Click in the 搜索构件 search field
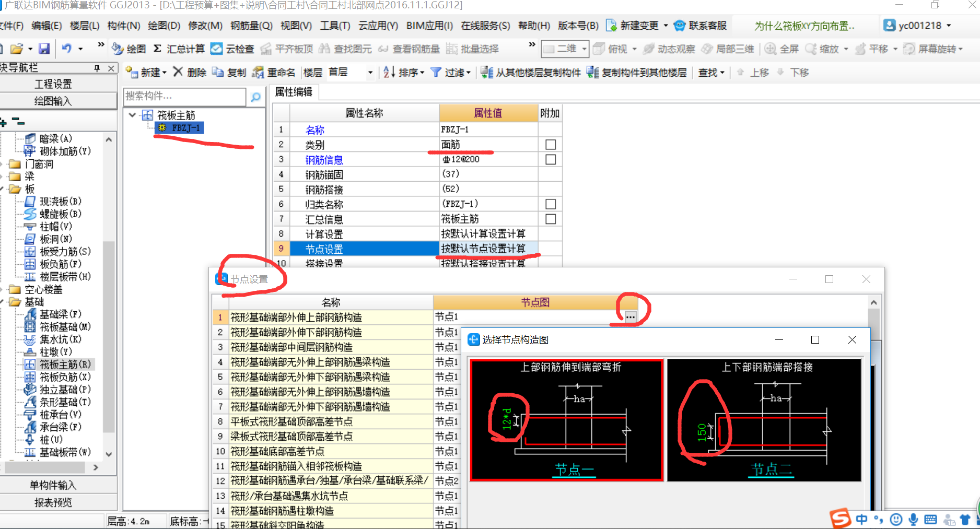 click(184, 96)
